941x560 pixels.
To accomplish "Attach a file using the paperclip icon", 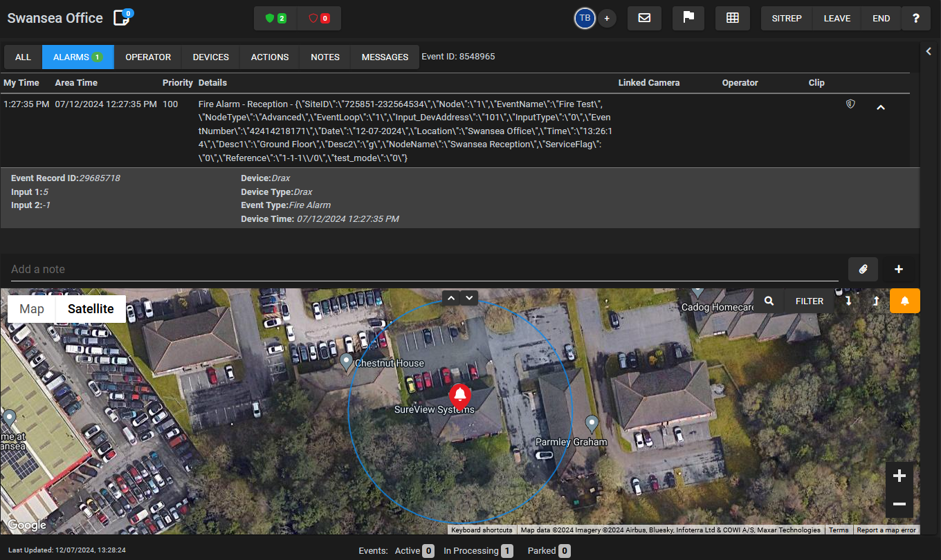I will point(863,270).
